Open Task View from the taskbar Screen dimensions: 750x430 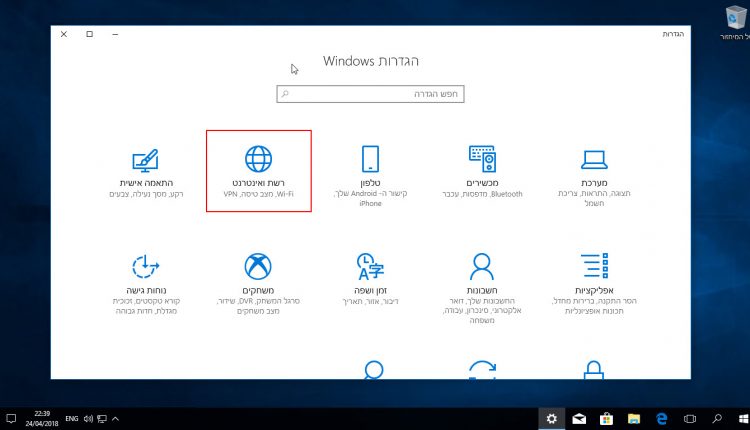(x=690, y=419)
